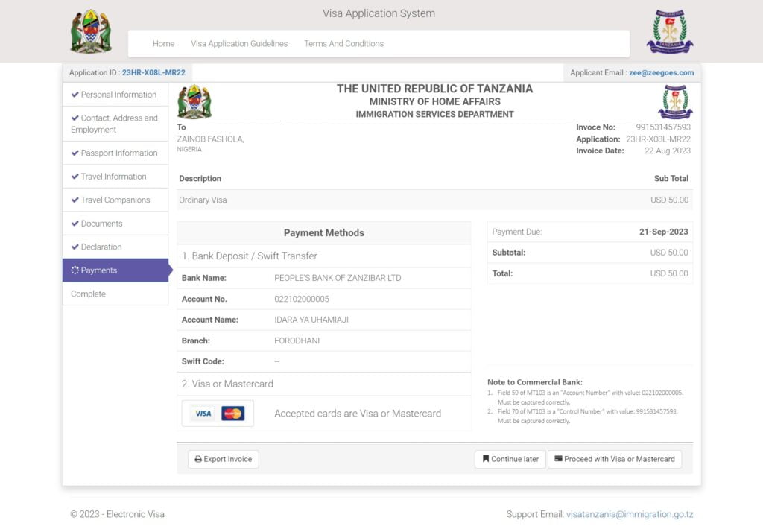Screen dimensions: 763x532
Task: Click the Immigration Tanzania emblem in header
Action: click(x=669, y=32)
